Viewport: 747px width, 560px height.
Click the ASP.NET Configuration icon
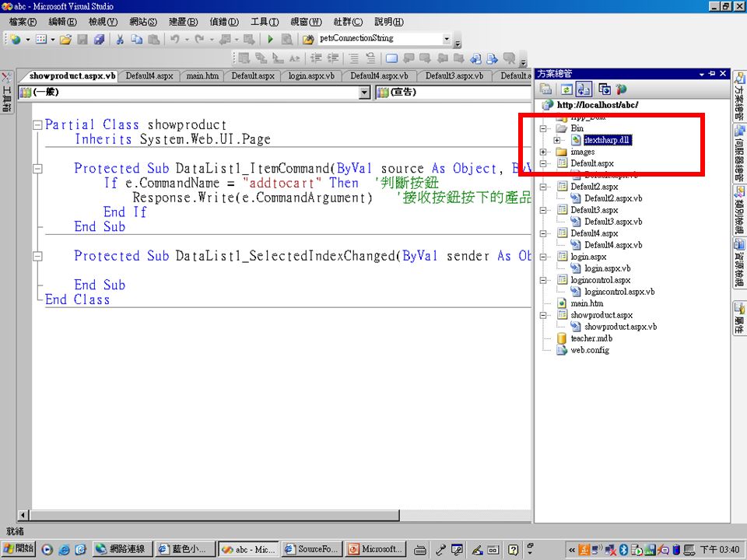621,89
